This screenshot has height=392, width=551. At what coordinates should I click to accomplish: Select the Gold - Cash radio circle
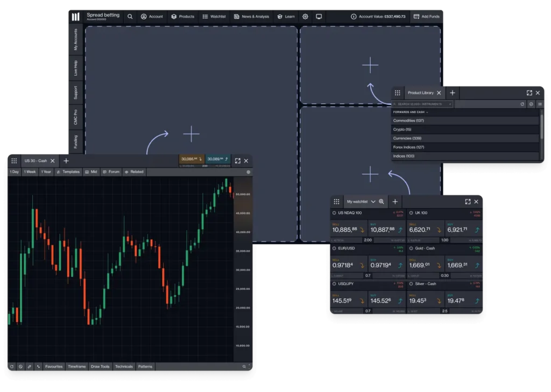(x=411, y=248)
